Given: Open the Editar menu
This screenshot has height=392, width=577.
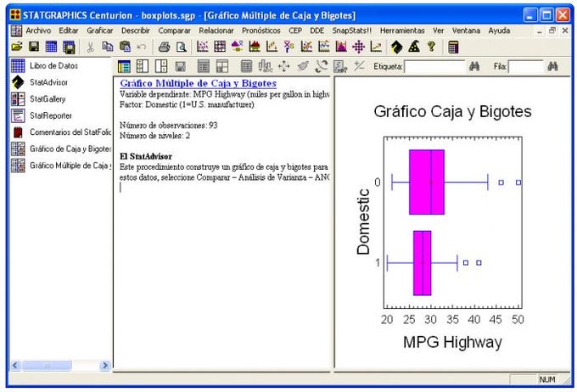Looking at the screenshot, I should click(x=69, y=31).
